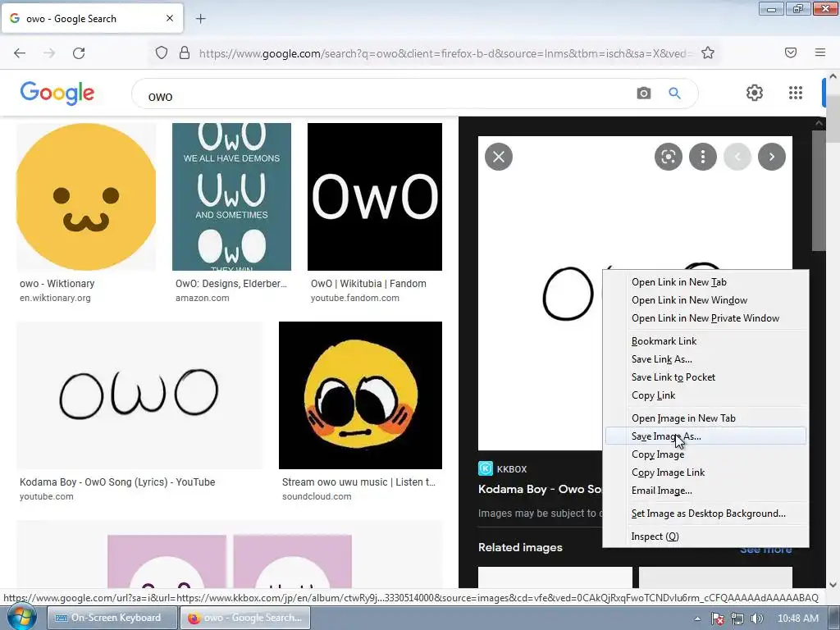Open the Windows Start button

coord(21,618)
